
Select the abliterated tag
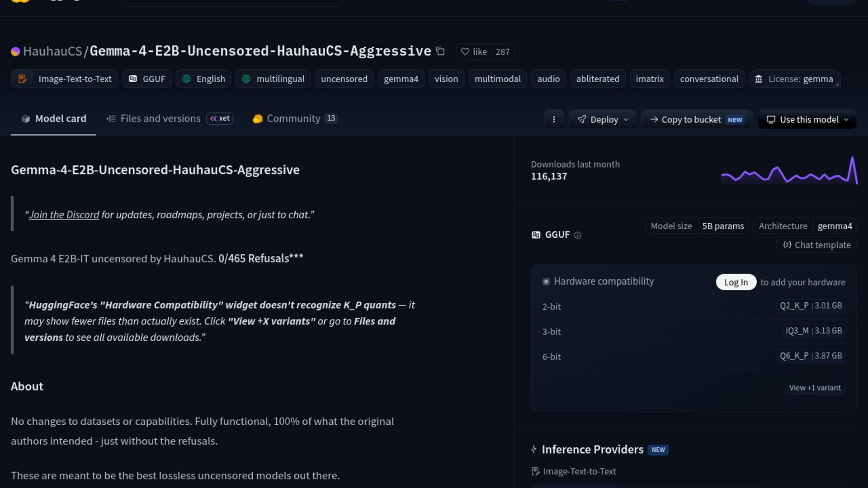pos(598,79)
